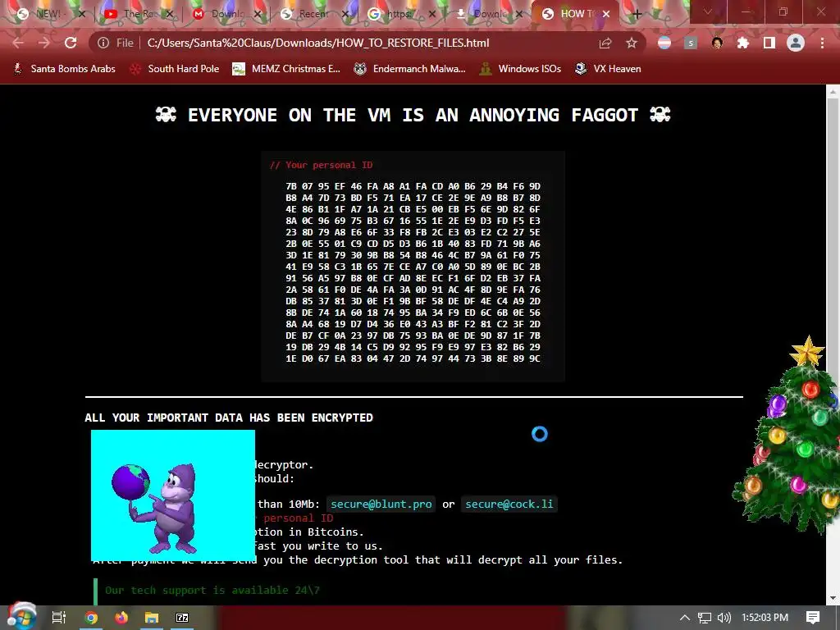The width and height of the screenshot is (840, 630).
Task: Open MEMZ Christmas E... bookmark
Action: [286, 69]
